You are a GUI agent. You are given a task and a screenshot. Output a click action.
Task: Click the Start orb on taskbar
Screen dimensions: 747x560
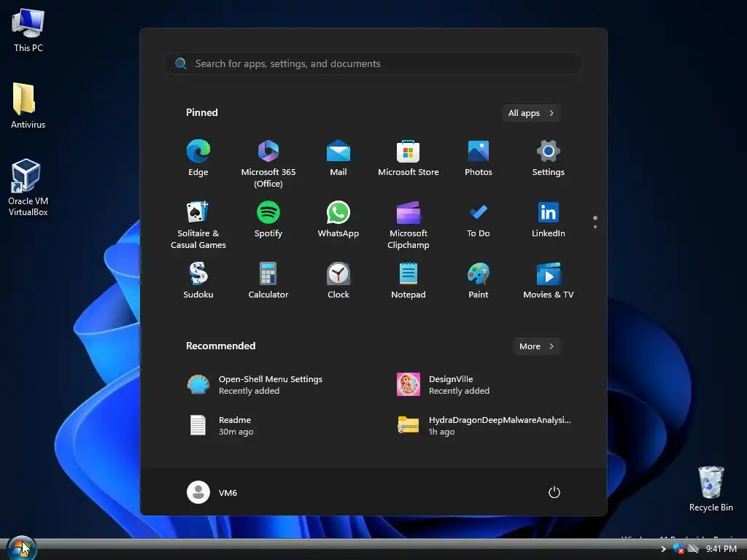click(21, 548)
